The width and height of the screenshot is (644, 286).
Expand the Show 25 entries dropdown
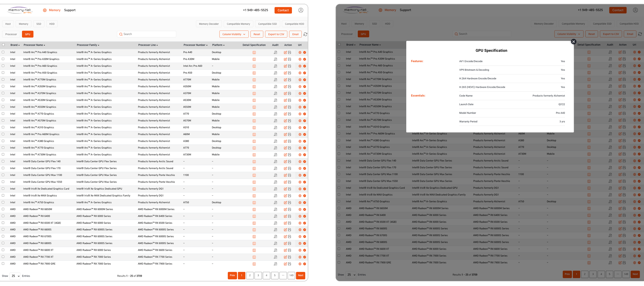(x=15, y=276)
